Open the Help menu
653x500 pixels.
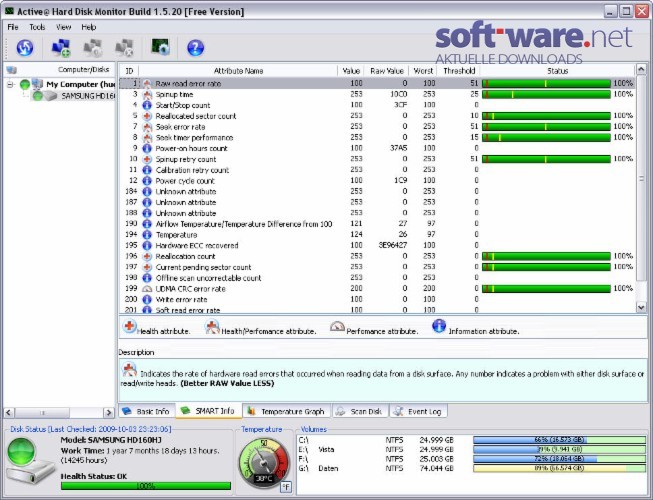(x=89, y=27)
